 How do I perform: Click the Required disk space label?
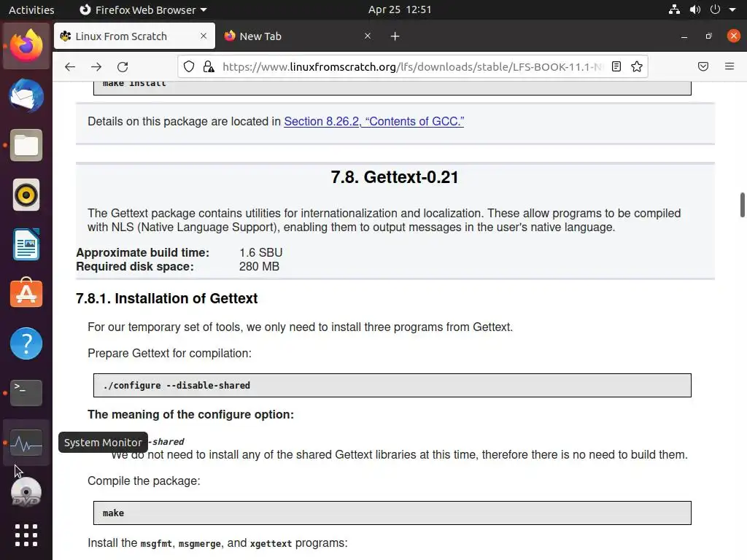135,267
